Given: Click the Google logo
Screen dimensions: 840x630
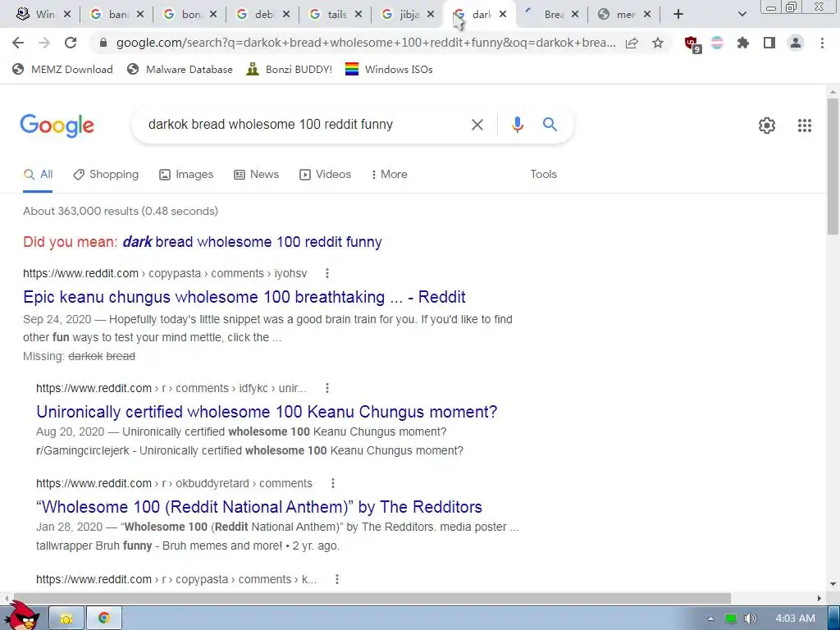Looking at the screenshot, I should coord(57,126).
